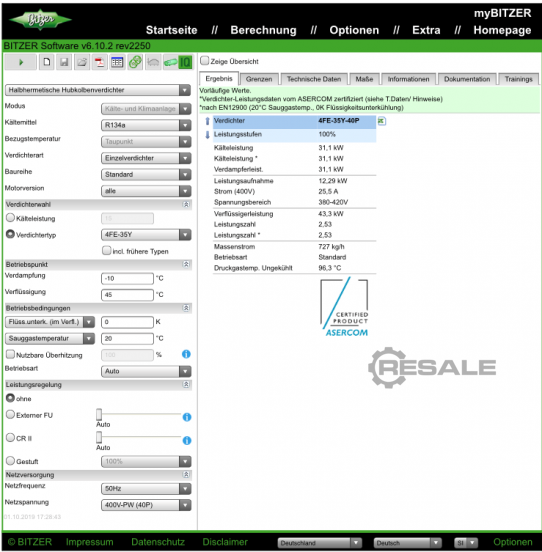Open the Informationen tab

coord(408,79)
